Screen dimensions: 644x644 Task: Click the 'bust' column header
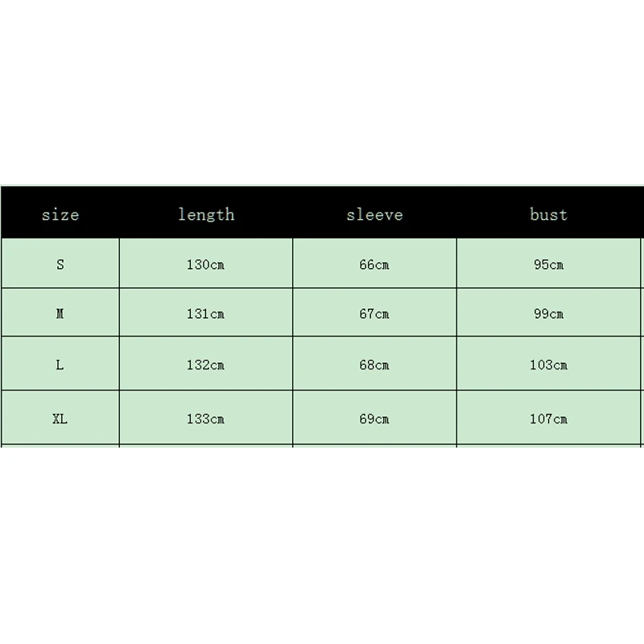click(548, 214)
